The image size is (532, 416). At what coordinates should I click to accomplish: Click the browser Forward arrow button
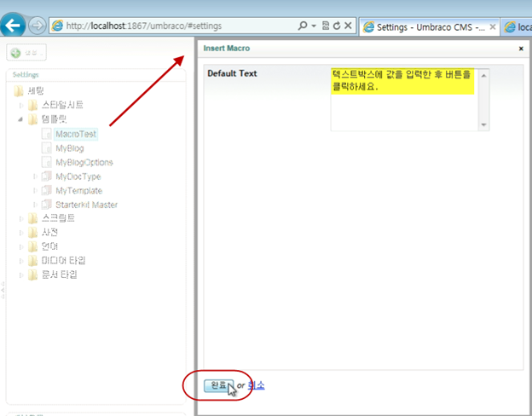pyautogui.click(x=37, y=26)
